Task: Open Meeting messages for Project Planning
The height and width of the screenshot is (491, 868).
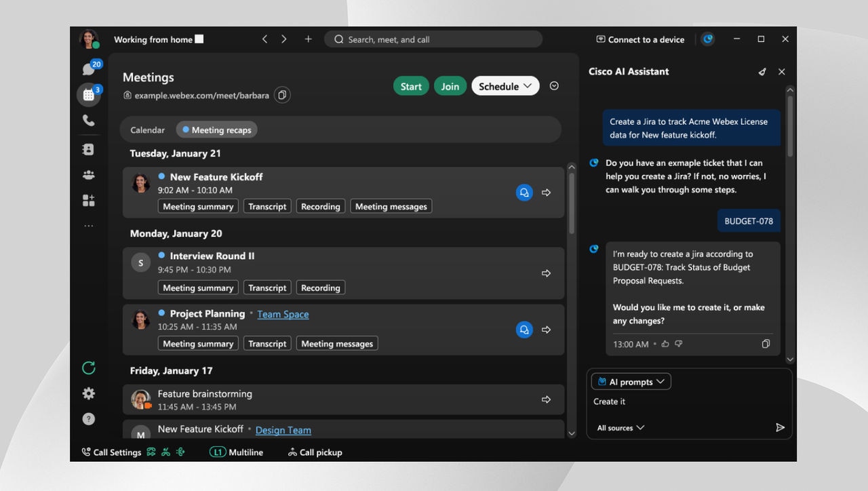Action: (337, 343)
